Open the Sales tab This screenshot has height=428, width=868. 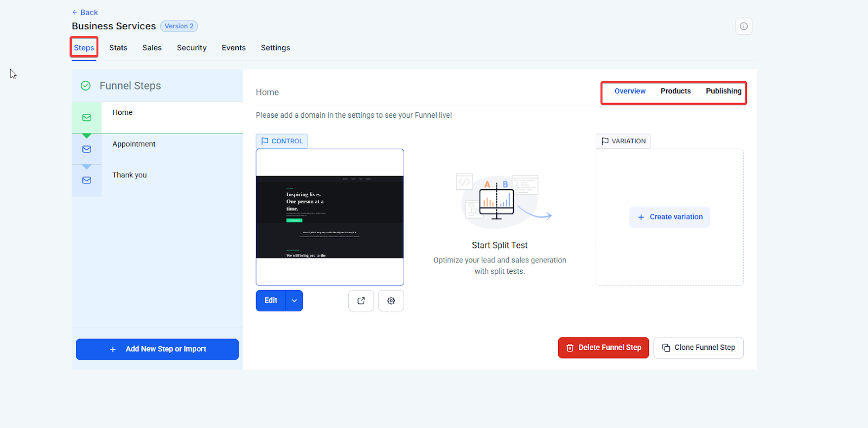(x=152, y=48)
